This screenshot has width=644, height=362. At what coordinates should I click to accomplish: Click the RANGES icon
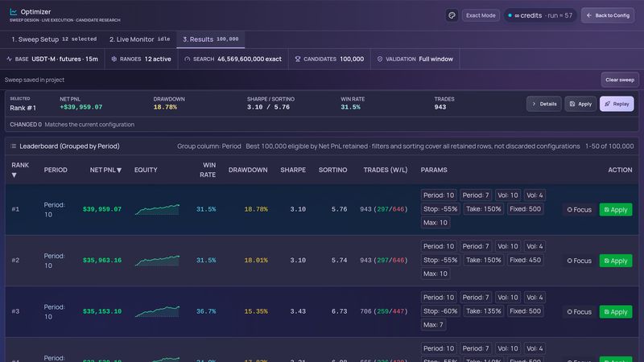click(114, 59)
